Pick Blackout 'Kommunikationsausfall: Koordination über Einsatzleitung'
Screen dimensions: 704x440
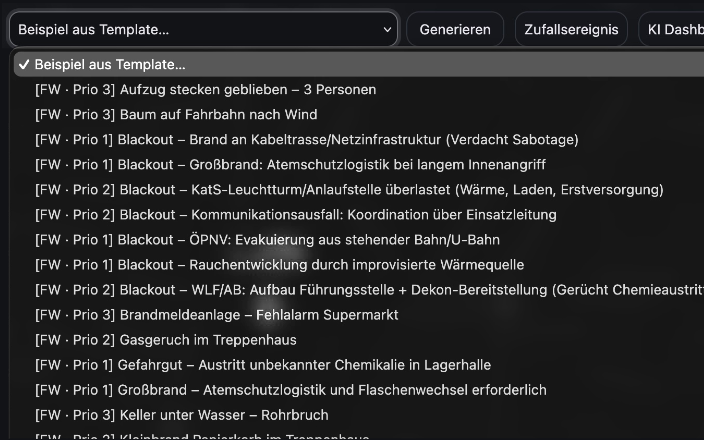(x=295, y=215)
